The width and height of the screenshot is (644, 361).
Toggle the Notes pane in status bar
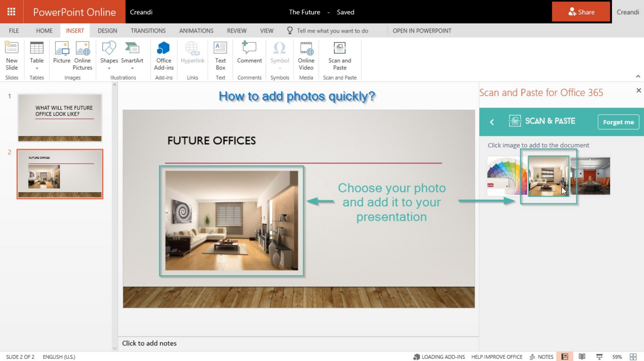(x=542, y=357)
